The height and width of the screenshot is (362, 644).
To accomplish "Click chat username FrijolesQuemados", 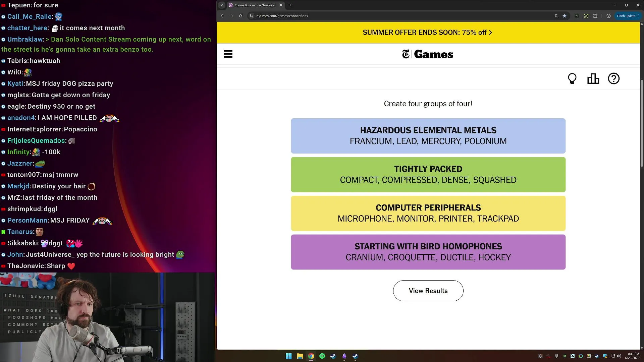I will (36, 141).
